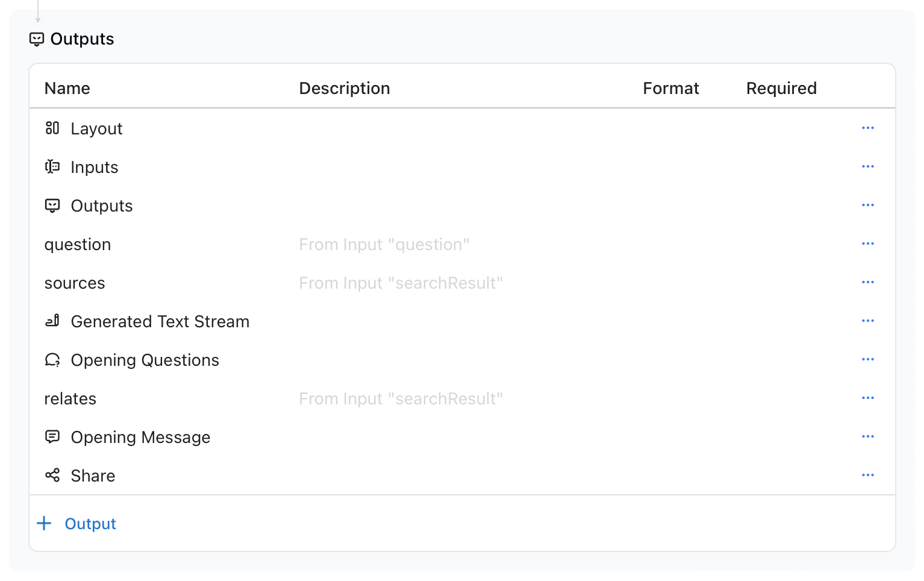The height and width of the screenshot is (581, 924).
Task: Click the Opening Message icon
Action: [x=52, y=436]
